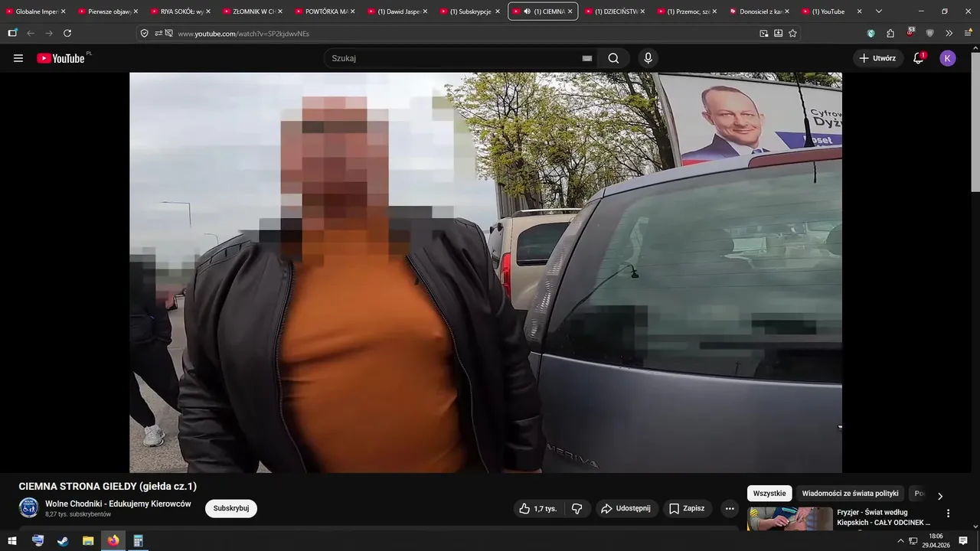Screen dimensions: 980x551
Task: Click the search magnifier button
Action: point(613,58)
